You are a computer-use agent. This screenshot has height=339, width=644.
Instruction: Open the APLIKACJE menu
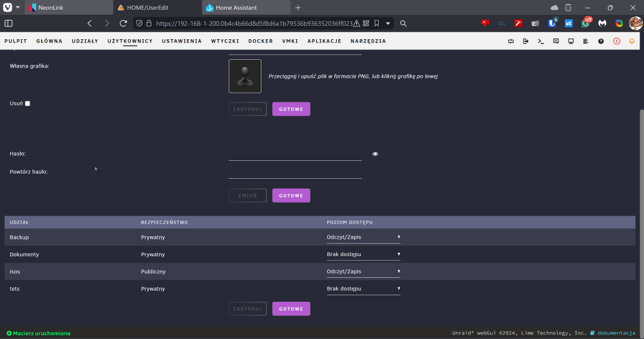325,41
